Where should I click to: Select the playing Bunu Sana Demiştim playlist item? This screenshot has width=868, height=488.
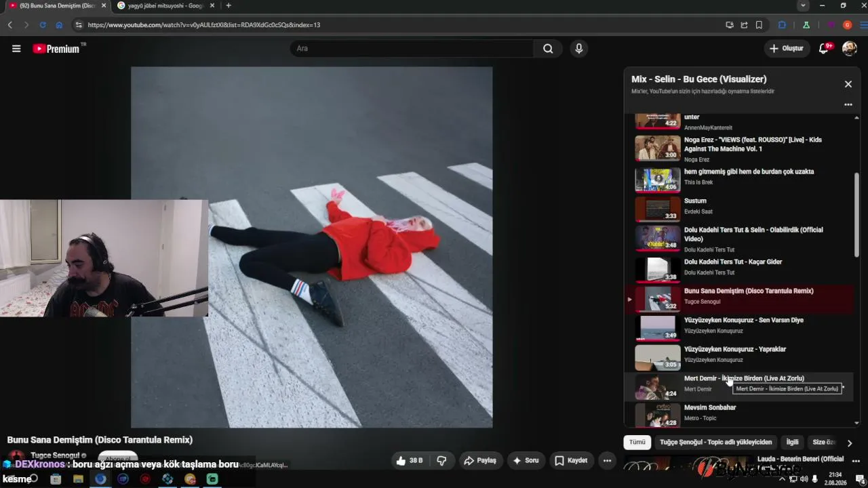[x=739, y=299]
